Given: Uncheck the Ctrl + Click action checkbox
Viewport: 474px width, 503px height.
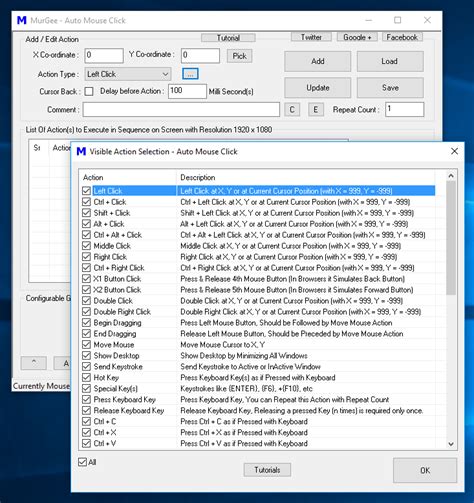Looking at the screenshot, I should point(86,202).
